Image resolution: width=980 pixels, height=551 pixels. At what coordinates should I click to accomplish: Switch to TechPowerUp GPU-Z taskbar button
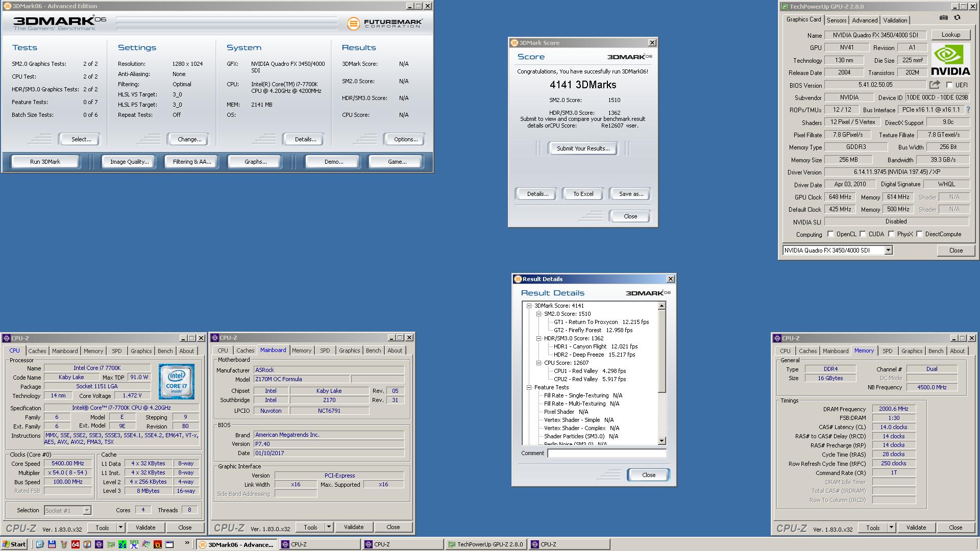485,544
